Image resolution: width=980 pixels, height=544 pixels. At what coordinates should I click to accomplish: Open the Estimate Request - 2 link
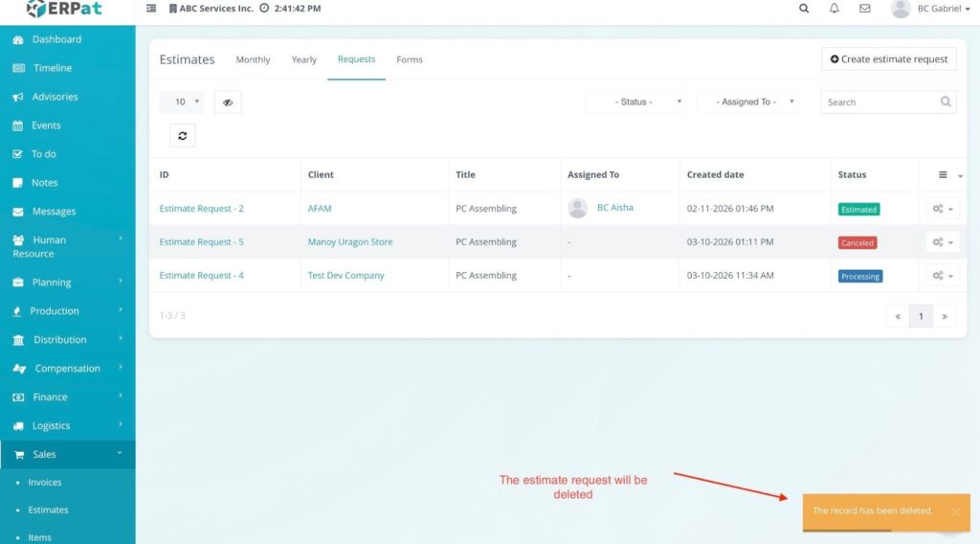tap(201, 209)
